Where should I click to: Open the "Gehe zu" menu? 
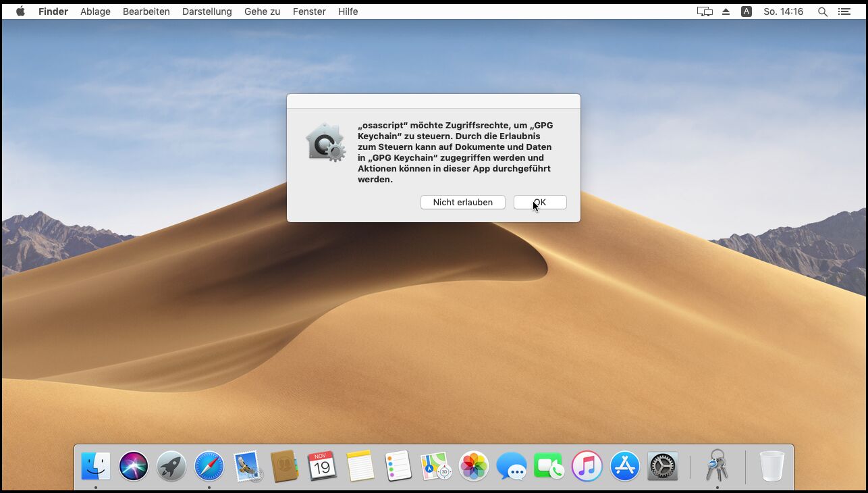pos(262,11)
